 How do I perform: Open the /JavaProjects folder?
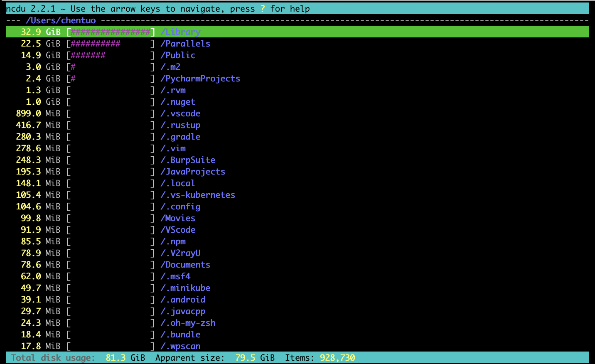tap(193, 172)
